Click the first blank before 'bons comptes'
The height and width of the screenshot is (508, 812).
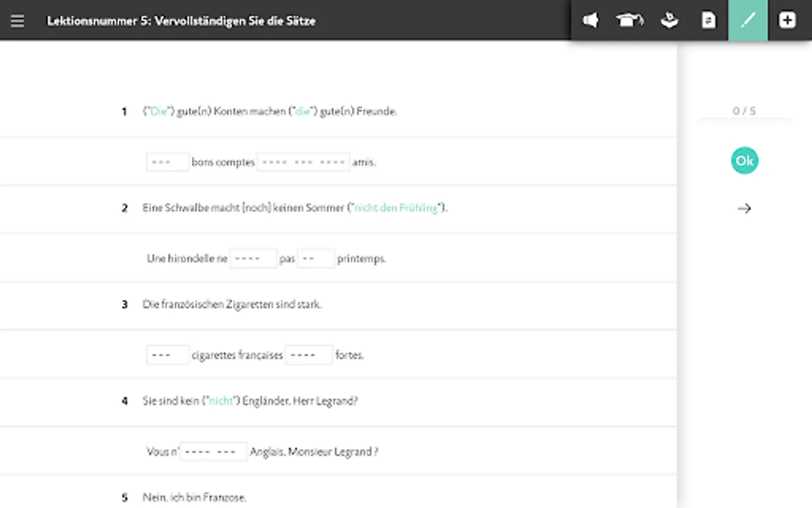tap(167, 162)
